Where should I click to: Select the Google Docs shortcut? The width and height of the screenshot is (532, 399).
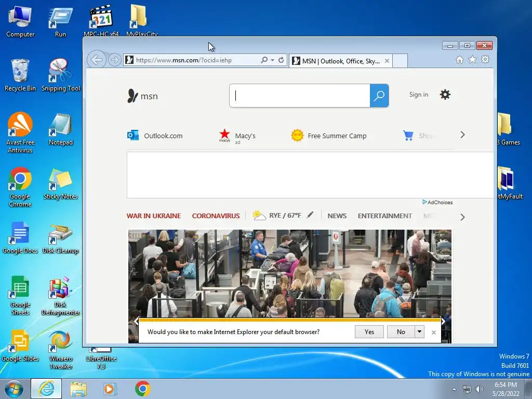[20, 237]
